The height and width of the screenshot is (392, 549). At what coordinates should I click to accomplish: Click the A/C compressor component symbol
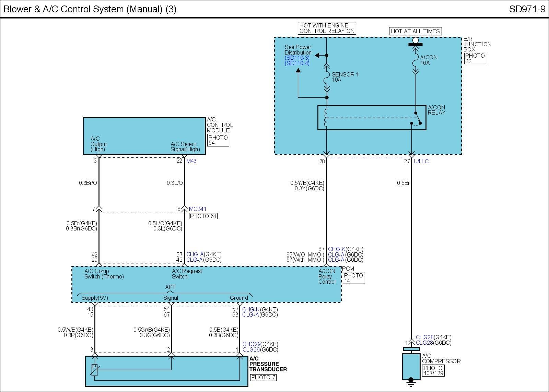(411, 366)
